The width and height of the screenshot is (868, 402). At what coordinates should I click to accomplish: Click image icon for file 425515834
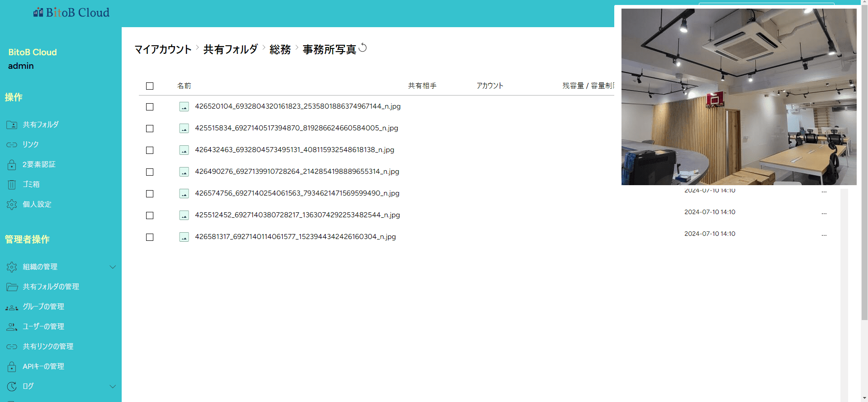pos(184,128)
